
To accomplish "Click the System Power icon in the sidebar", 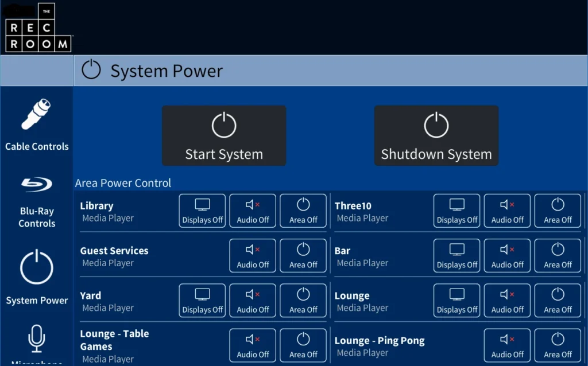I will point(36,267).
